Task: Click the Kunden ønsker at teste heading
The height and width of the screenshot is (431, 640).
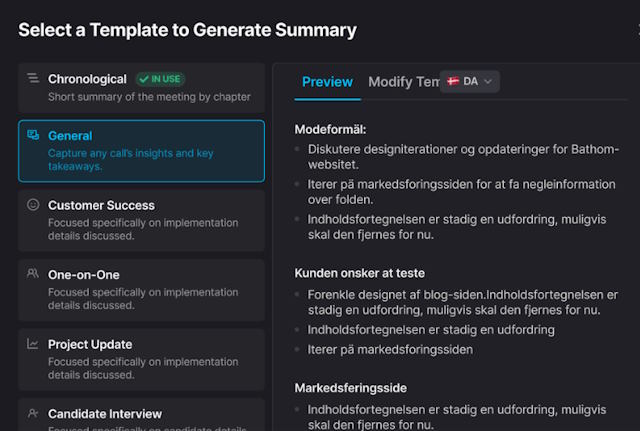Action: tap(359, 272)
